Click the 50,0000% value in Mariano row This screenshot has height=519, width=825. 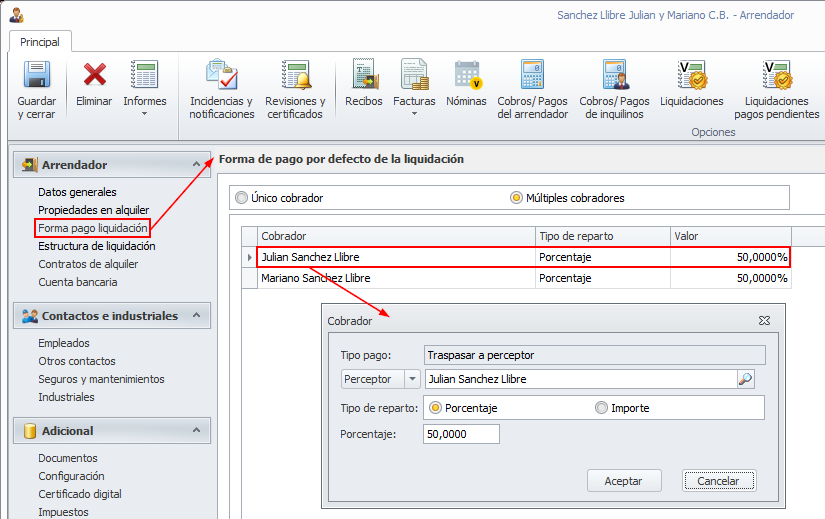pyautogui.click(x=731, y=278)
